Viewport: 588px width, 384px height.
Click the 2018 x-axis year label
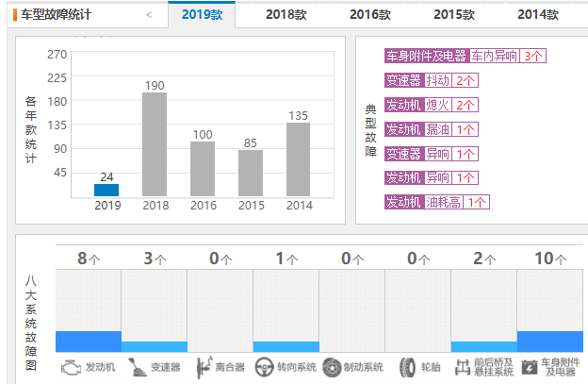click(155, 206)
